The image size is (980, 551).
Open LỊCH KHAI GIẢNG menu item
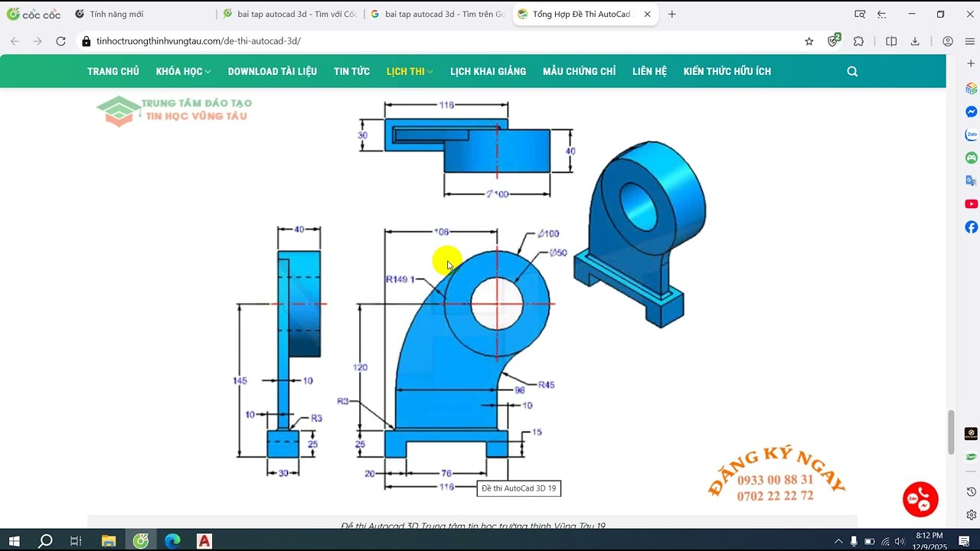(488, 71)
